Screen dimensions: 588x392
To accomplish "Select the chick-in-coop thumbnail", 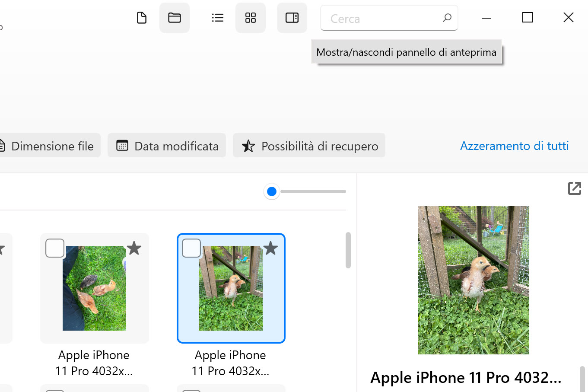I will coord(231,288).
